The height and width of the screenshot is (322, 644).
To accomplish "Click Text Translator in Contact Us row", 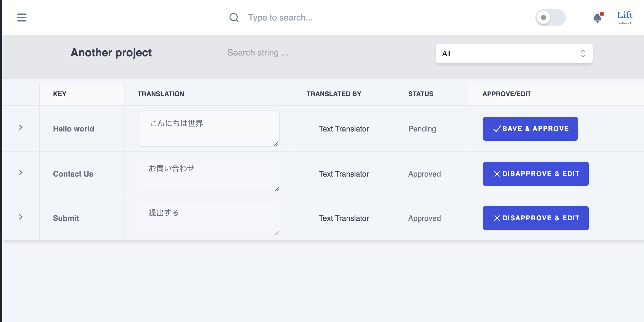I will coord(344,174).
